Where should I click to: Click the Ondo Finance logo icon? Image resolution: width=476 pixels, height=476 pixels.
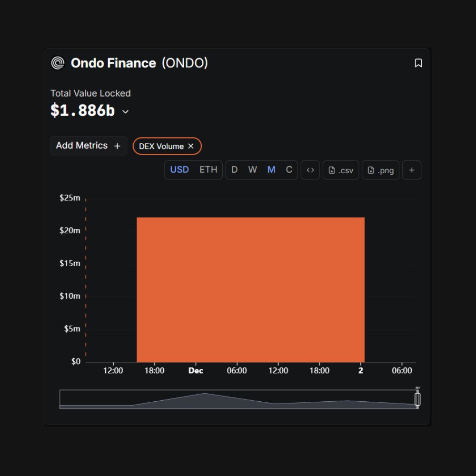pos(58,63)
